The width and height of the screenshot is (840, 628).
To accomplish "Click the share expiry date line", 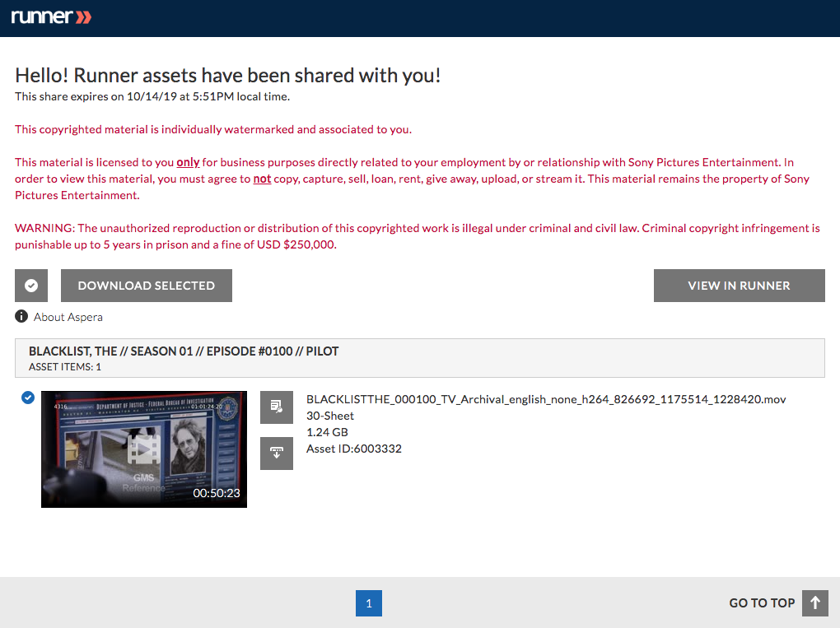I will 152,96.
